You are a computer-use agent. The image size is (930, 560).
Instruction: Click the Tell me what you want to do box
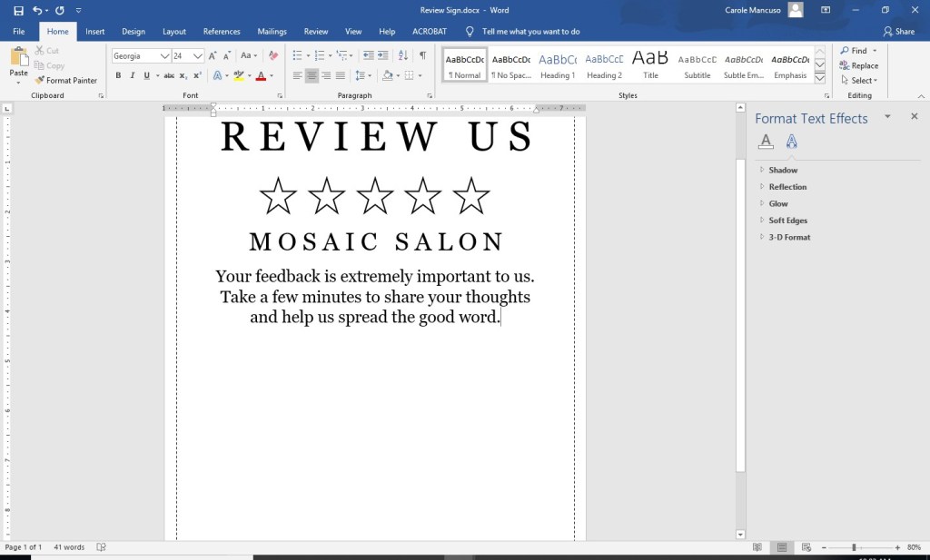click(x=530, y=32)
